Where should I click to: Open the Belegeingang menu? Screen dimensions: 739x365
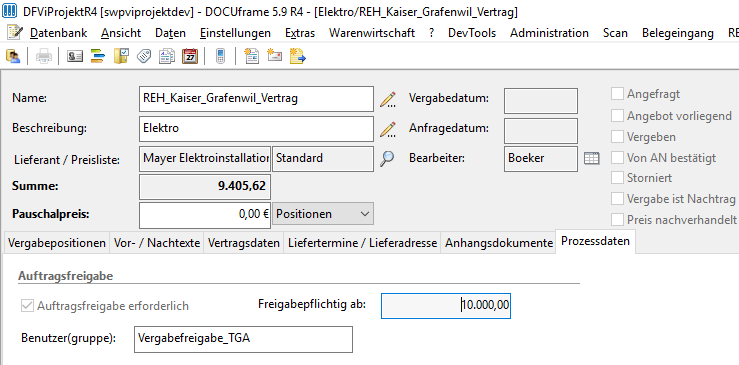678,33
